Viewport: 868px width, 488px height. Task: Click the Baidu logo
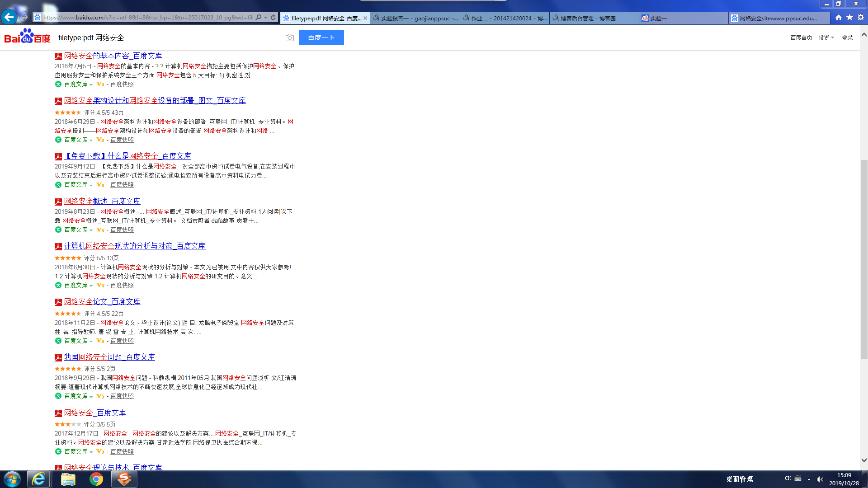[x=27, y=37]
